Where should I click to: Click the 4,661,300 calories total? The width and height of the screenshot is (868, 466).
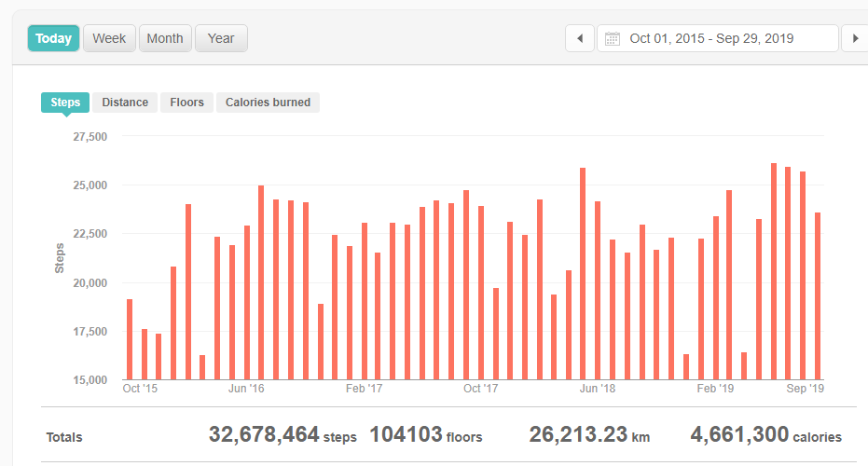point(765,435)
